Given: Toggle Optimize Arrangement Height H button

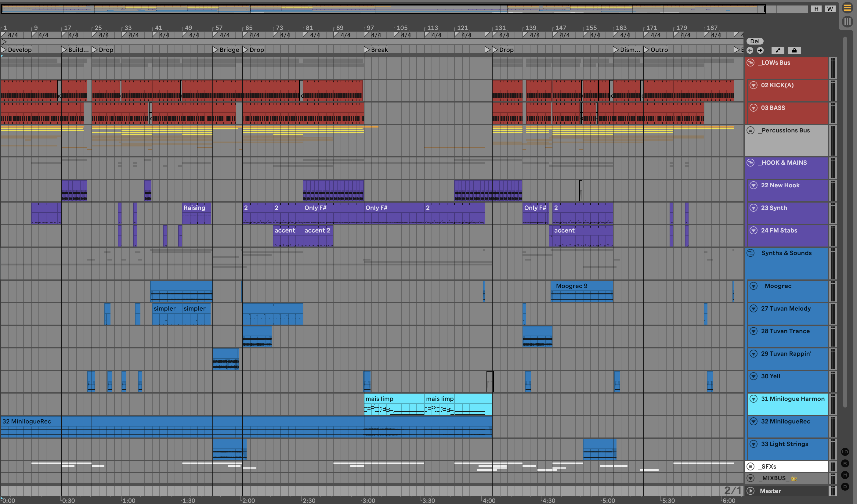Looking at the screenshot, I should [816, 9].
